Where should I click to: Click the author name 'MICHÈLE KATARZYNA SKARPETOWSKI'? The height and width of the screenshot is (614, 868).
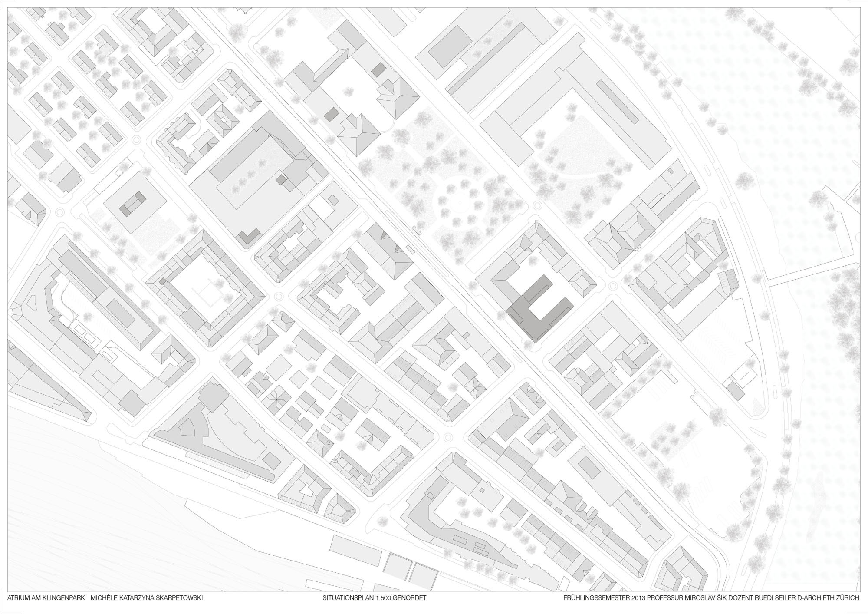click(x=146, y=598)
